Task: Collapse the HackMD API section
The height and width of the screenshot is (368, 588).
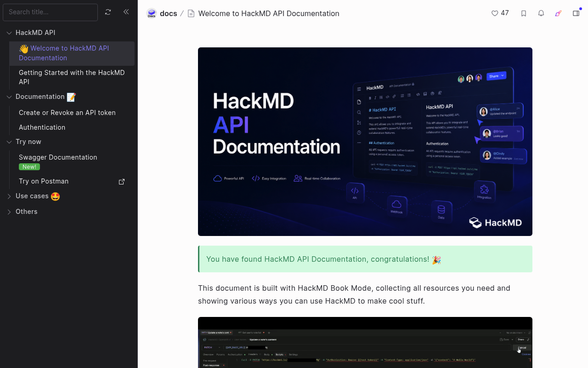Action: click(9, 33)
